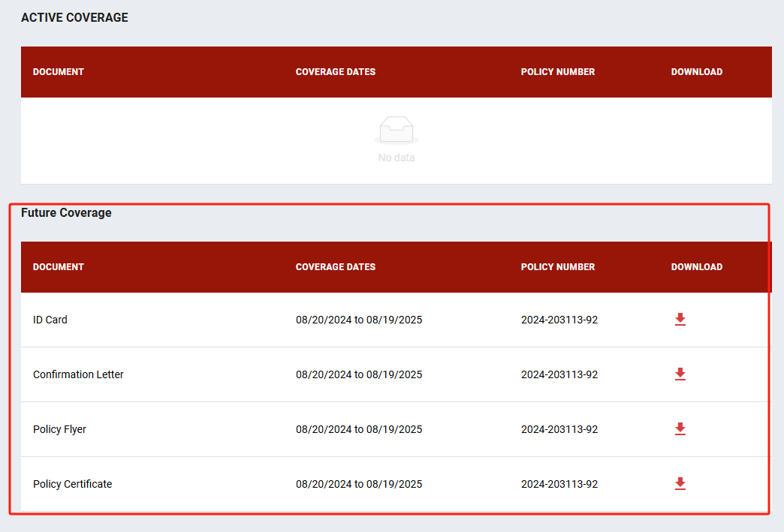Click Policy Number header in Future Coverage table
The height and width of the screenshot is (532, 784).
click(558, 267)
